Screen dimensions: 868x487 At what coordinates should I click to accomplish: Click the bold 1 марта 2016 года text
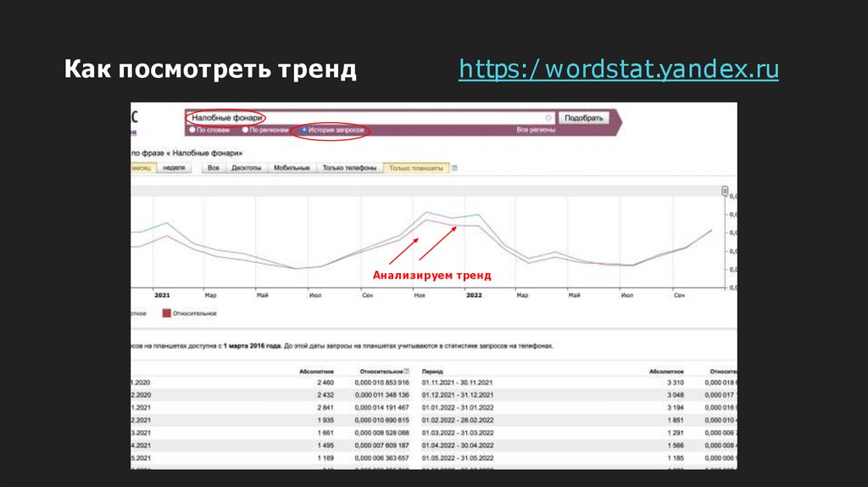tap(252, 346)
